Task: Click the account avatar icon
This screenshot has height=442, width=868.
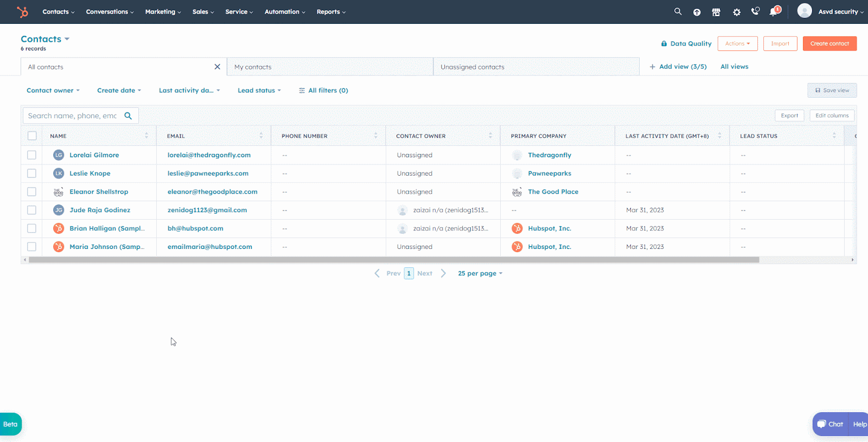Action: coord(805,11)
